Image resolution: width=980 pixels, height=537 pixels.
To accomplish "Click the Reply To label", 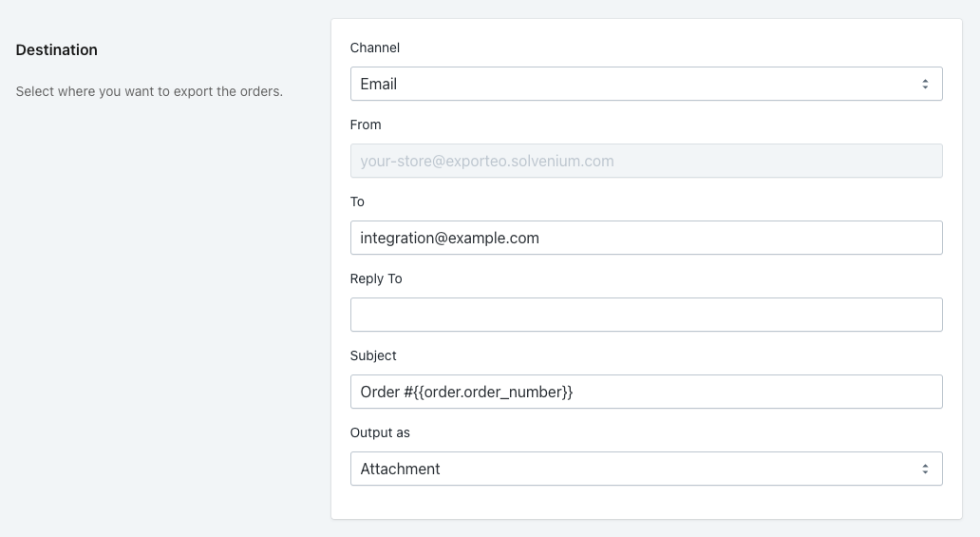I will coord(376,278).
